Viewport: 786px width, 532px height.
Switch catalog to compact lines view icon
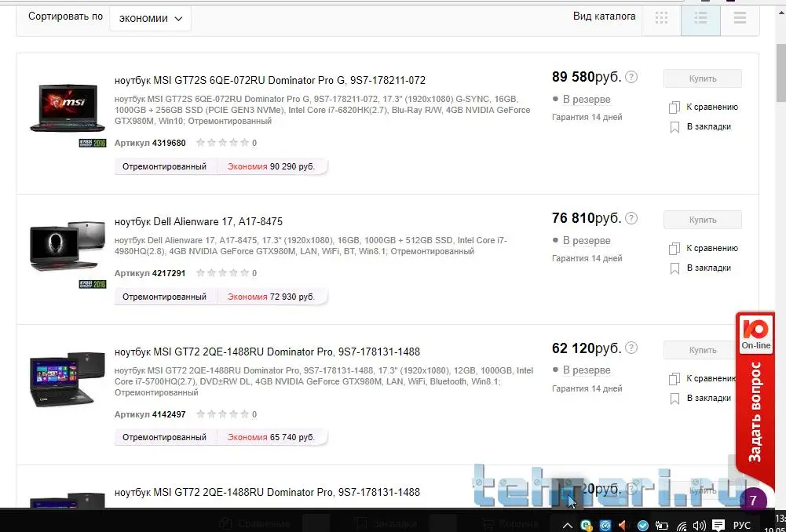pyautogui.click(x=740, y=18)
